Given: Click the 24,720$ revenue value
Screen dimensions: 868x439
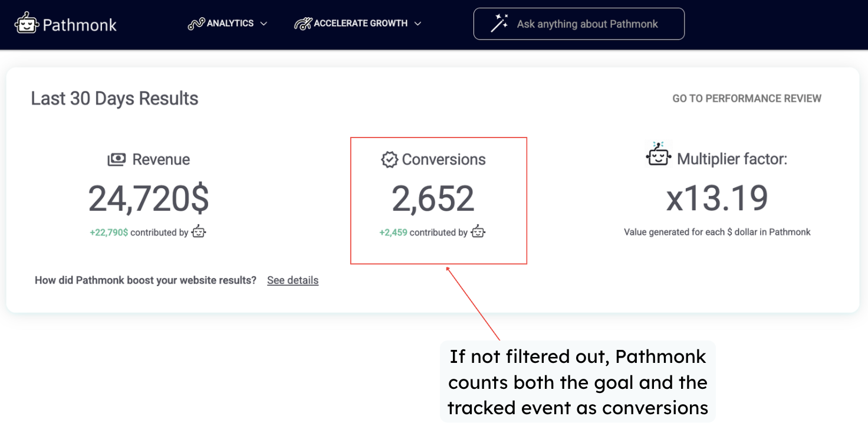Looking at the screenshot, I should click(x=149, y=199).
